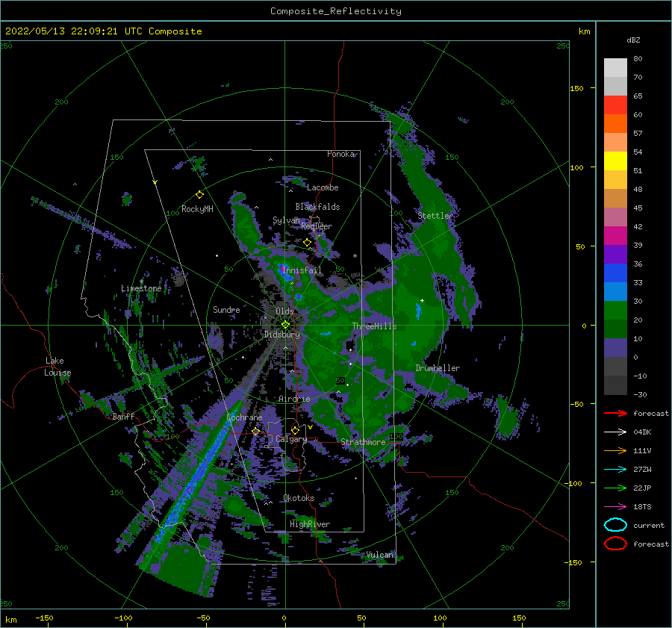
Task: Click the dBZ legend heading
Action: click(x=633, y=40)
